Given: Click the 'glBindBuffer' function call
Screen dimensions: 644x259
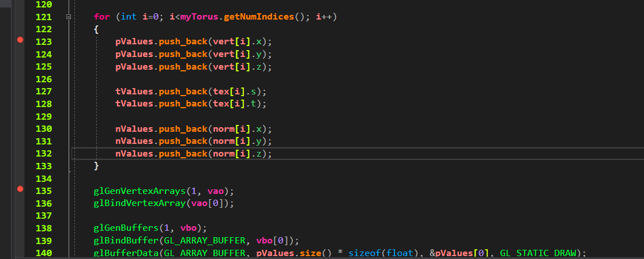Looking at the screenshot, I should [x=126, y=241].
